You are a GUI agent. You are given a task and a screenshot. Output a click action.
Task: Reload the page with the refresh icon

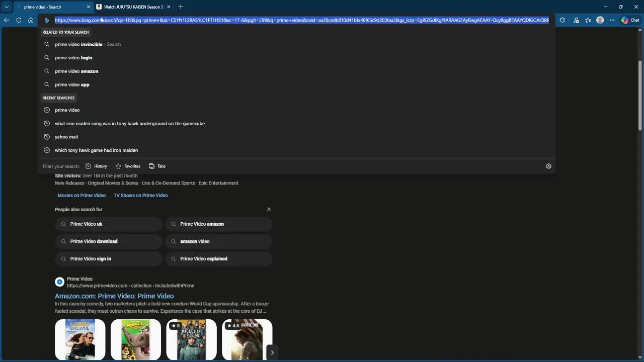tap(19, 20)
